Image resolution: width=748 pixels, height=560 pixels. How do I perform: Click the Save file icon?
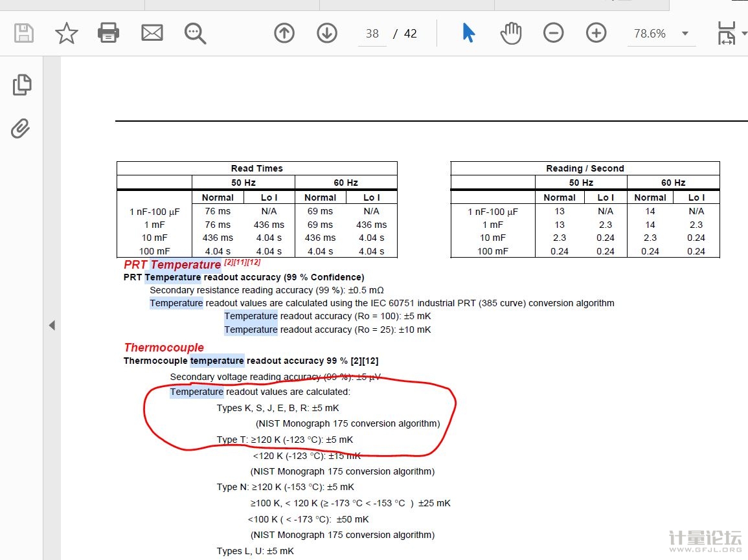[24, 33]
